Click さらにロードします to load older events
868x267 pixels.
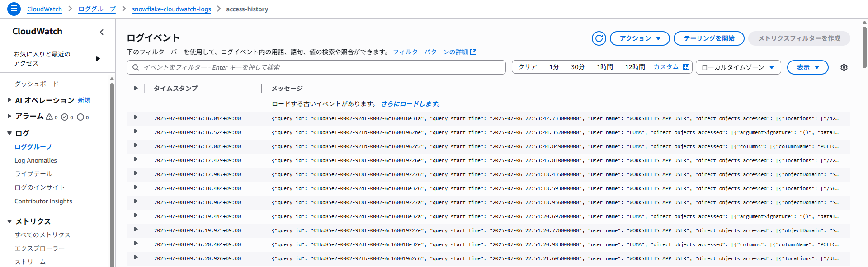[411, 104]
